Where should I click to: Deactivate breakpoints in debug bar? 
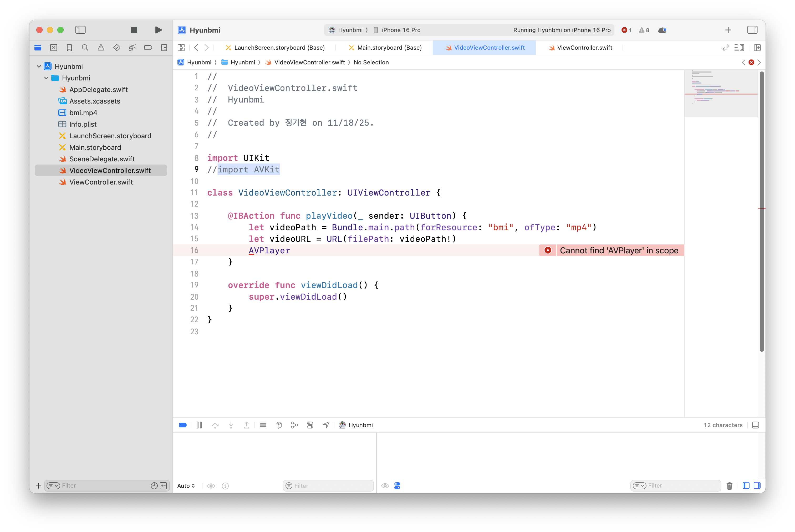(182, 425)
